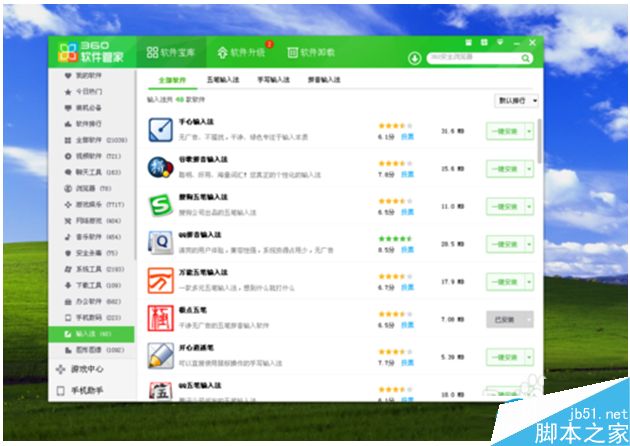
Task: Expand the arrow beside 已安装 for 极点五笔
Action: (529, 319)
